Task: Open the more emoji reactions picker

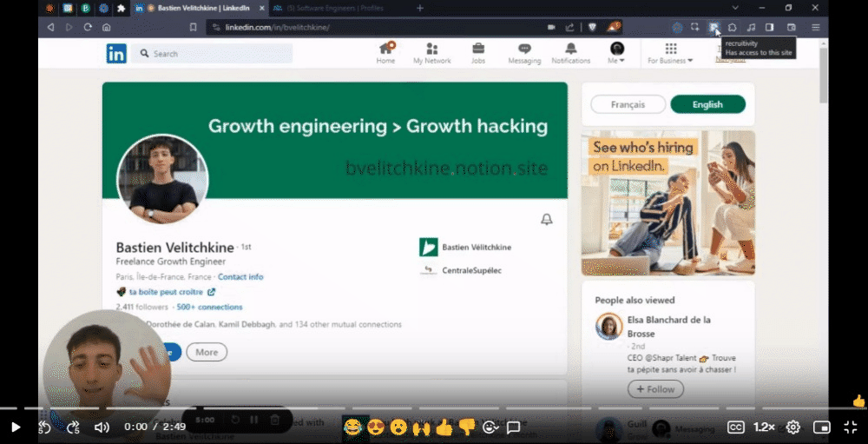Action: pyautogui.click(x=490, y=427)
